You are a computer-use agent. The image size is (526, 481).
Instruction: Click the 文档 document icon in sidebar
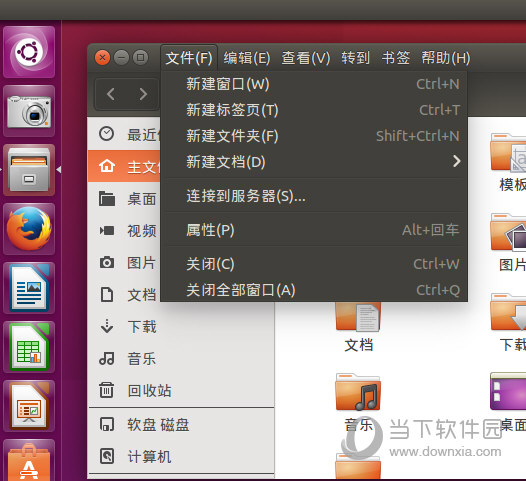(107, 295)
